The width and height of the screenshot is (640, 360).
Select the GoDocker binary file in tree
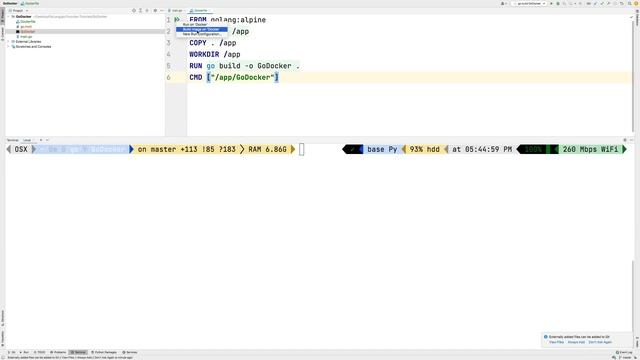pos(26,31)
